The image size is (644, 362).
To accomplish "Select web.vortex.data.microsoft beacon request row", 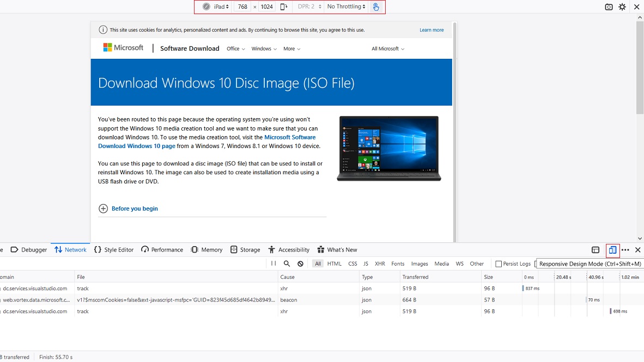I will 322,300.
